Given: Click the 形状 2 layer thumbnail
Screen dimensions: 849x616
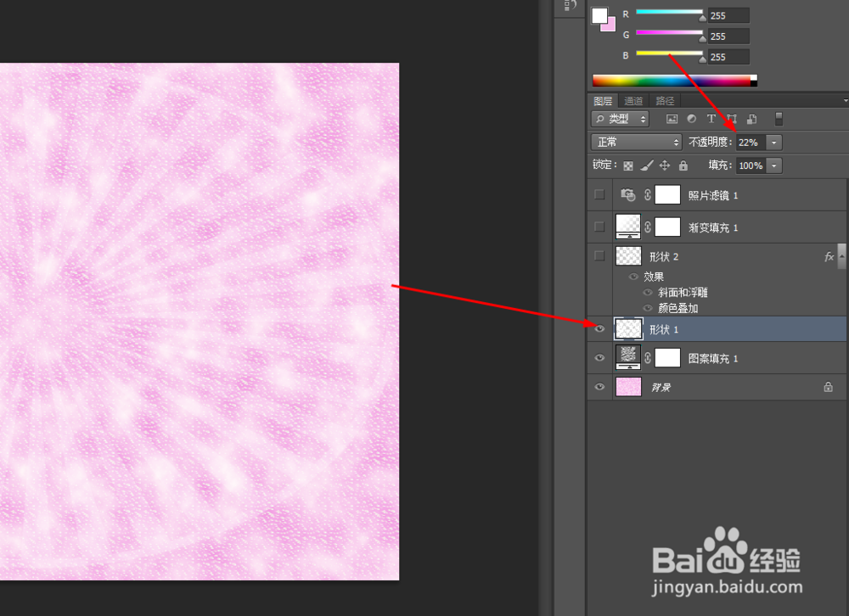Looking at the screenshot, I should (x=628, y=255).
